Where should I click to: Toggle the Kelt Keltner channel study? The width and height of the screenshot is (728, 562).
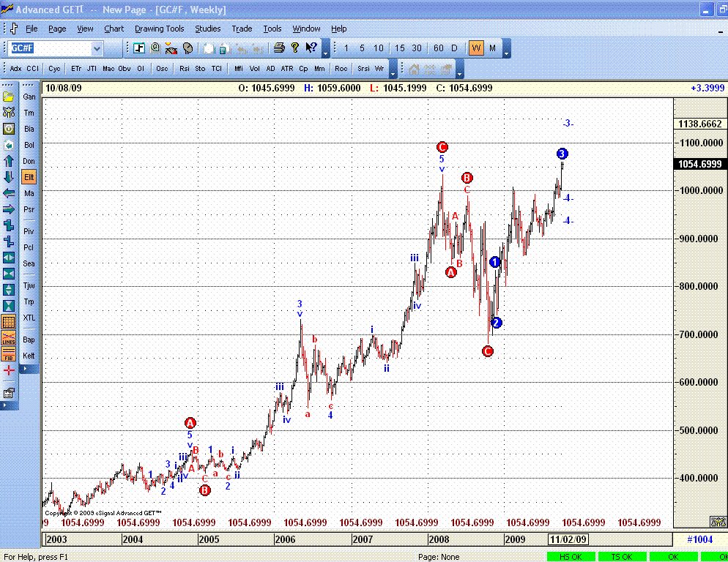point(29,356)
